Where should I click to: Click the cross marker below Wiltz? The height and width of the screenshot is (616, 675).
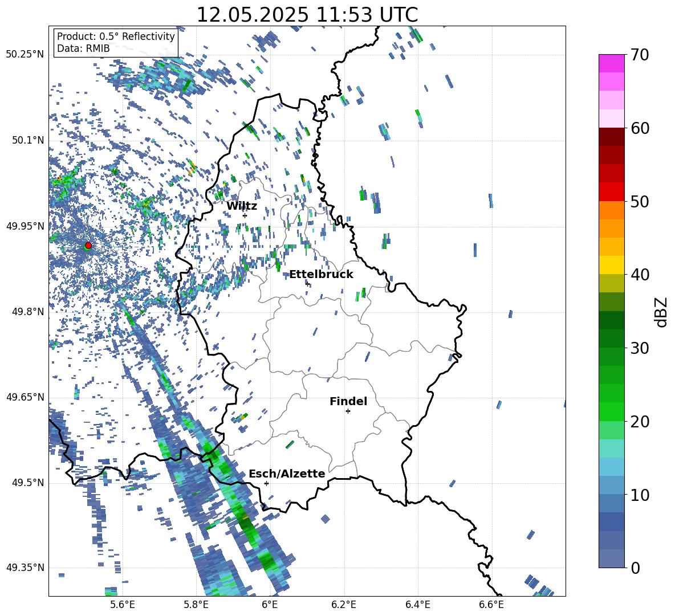point(245,215)
